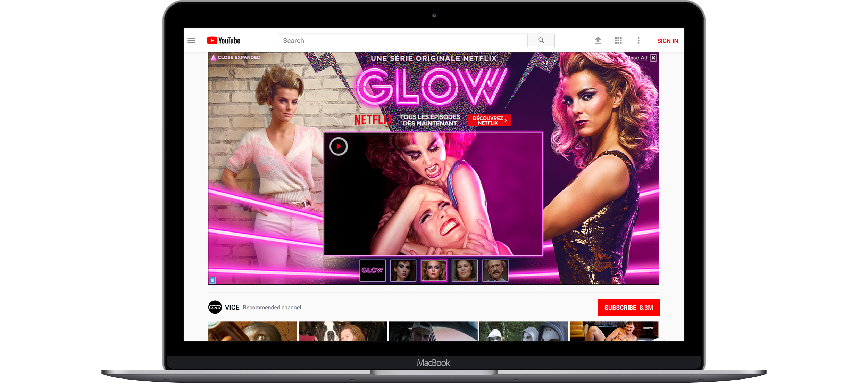Open first VICE video thumbnail
This screenshot has height=383, width=868.
252,331
